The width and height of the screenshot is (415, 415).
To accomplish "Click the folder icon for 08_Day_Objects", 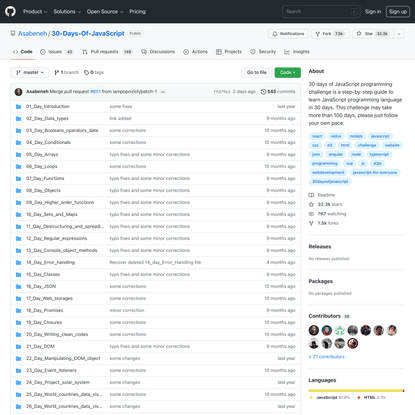I will 19,190.
